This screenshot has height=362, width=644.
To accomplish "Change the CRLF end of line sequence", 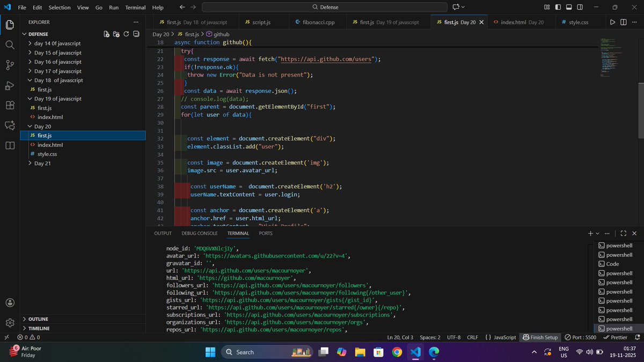I will pos(472,337).
